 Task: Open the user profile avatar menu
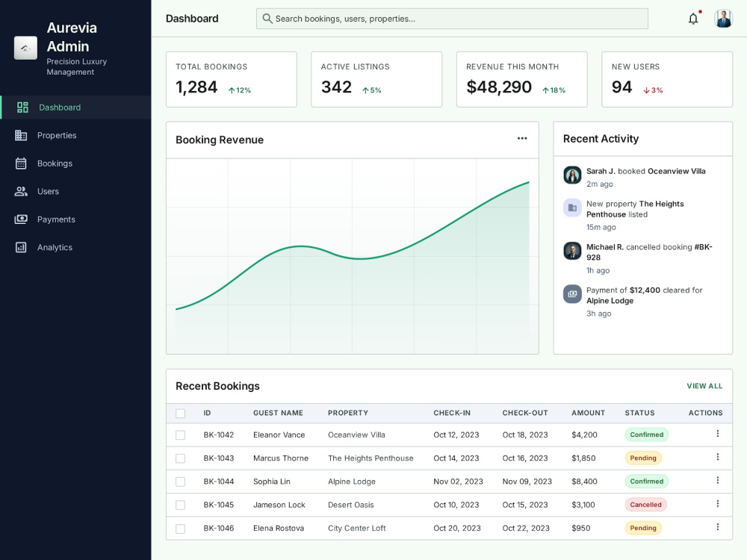point(723,19)
